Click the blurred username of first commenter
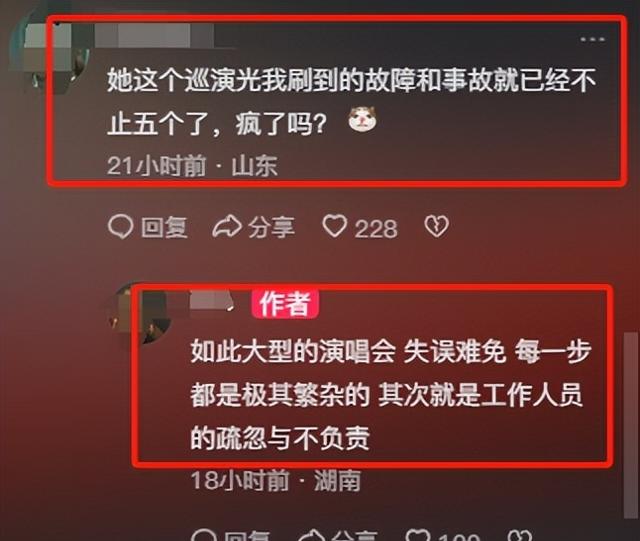 (x=154, y=36)
